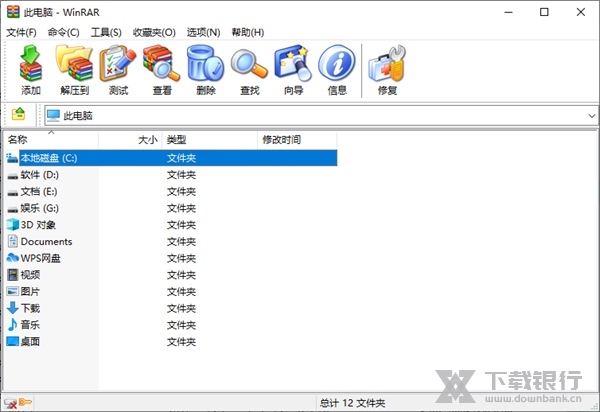Screen dimensions: 600x412
Task: Select the 本地磁盘 (C:) row name
Action: click(x=49, y=158)
